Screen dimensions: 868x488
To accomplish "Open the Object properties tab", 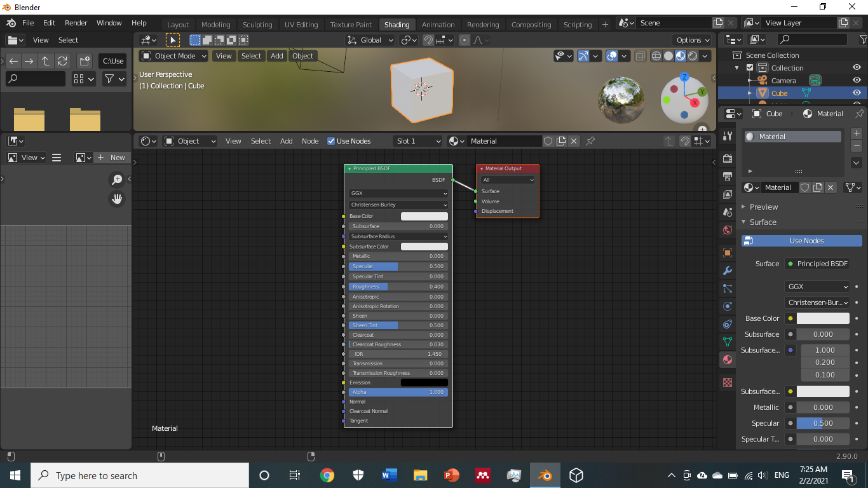I will coord(728,253).
